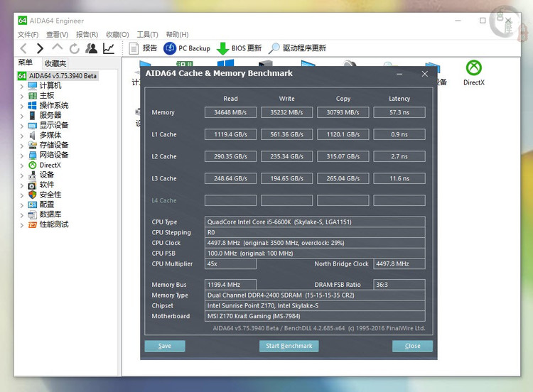Expand the 主板 tree node
This screenshot has width=533, height=392.
(22, 96)
